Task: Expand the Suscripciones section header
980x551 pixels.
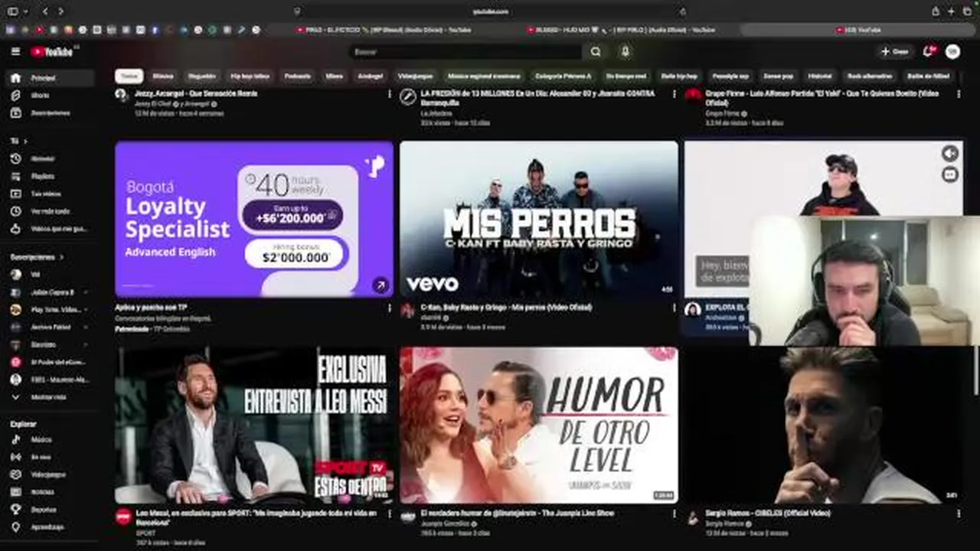Action: point(37,257)
